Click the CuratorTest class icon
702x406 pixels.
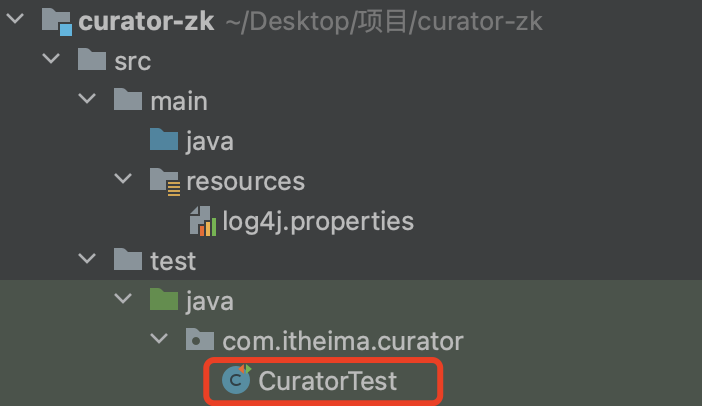click(x=237, y=380)
